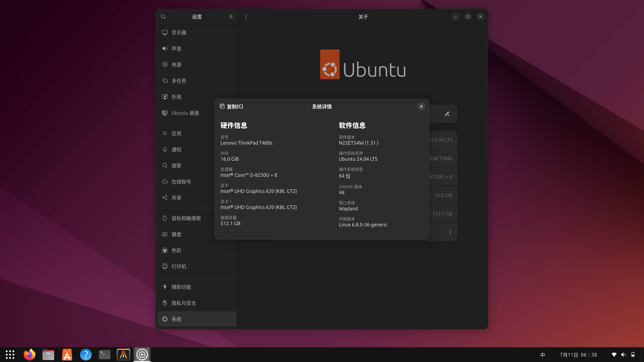Click the Wayland window system value
This screenshot has width=644, height=362.
348,209
